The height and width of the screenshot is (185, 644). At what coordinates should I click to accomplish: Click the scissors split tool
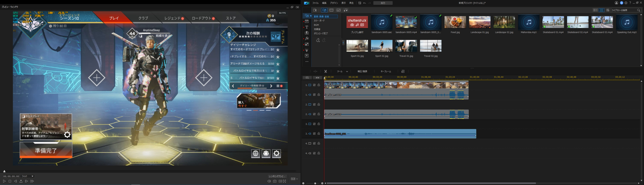326,72
